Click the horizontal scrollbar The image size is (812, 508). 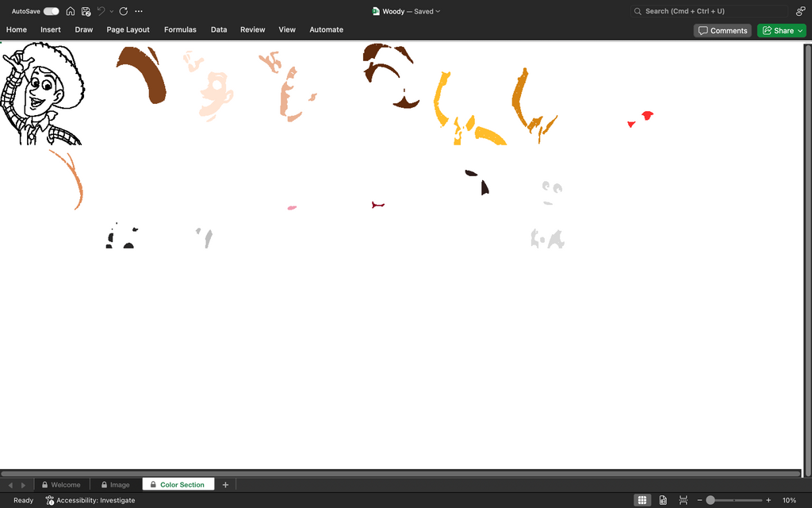pyautogui.click(x=400, y=473)
